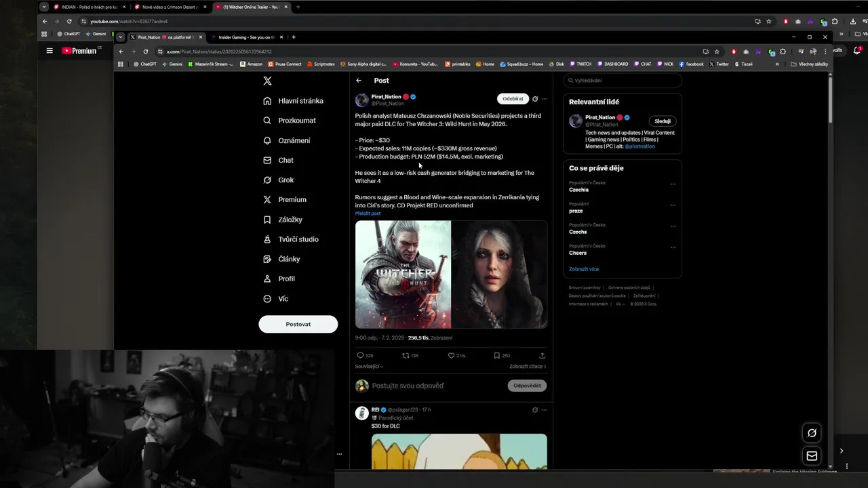
Task: Open more options for praze trend
Action: coord(673,205)
